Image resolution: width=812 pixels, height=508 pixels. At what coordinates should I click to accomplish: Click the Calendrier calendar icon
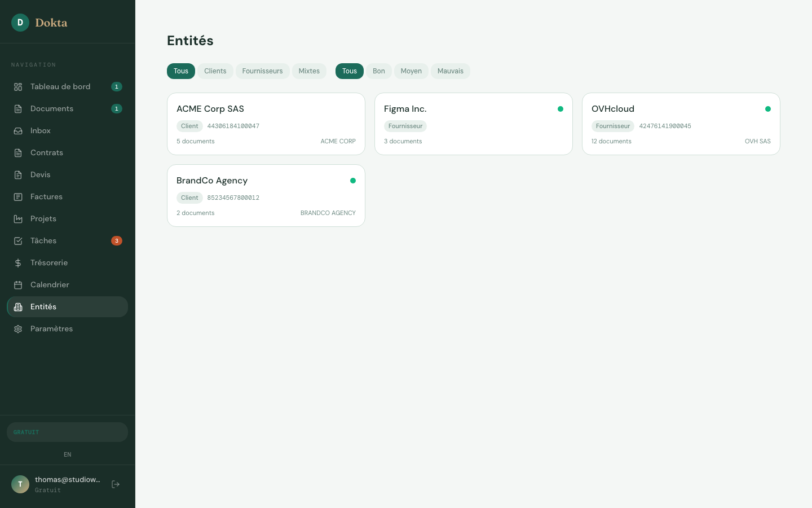tap(18, 285)
